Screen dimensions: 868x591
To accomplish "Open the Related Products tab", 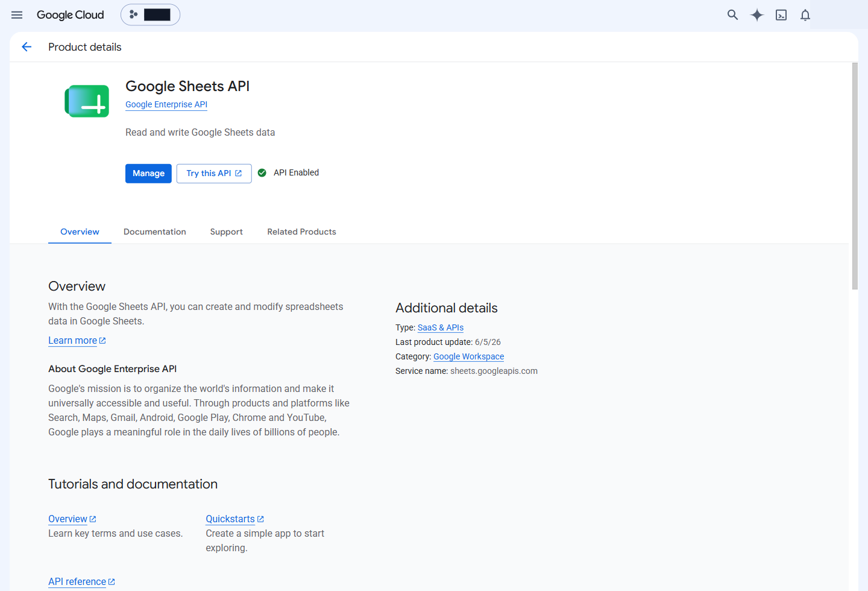I will pos(302,232).
